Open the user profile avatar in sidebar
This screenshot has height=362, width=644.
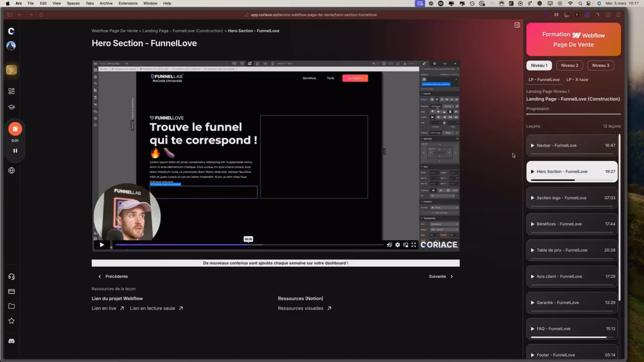click(11, 46)
